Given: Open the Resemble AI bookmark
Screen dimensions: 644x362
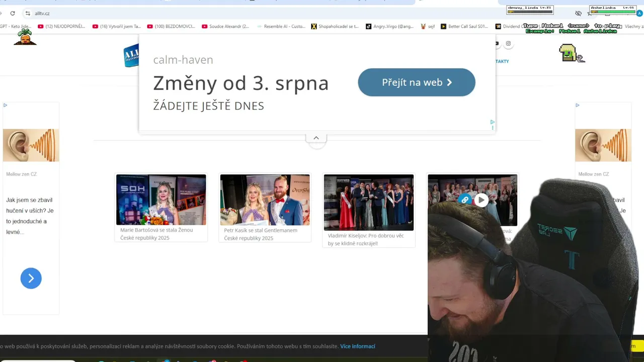Looking at the screenshot, I should (x=280, y=26).
